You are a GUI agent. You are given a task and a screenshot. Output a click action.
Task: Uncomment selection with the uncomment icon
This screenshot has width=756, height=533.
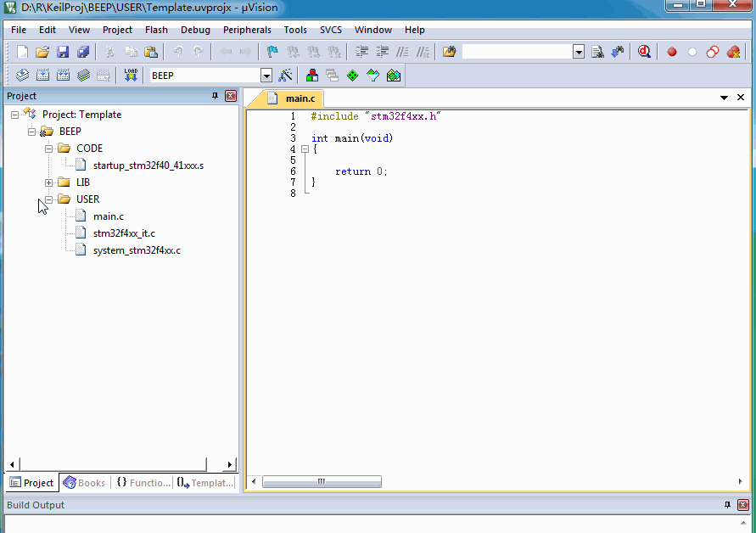point(423,52)
